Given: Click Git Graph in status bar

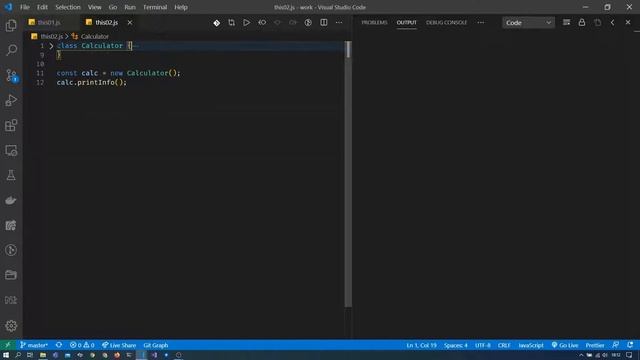Looking at the screenshot, I should [x=156, y=345].
